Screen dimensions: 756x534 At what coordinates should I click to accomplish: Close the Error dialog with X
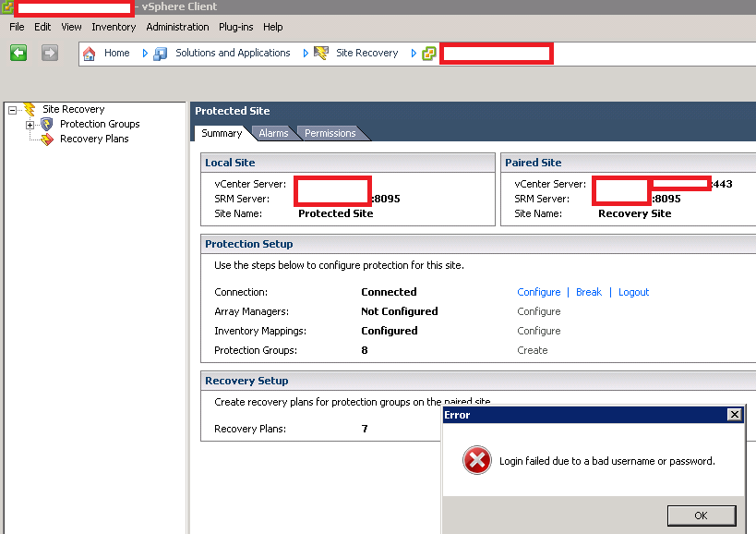coord(735,415)
